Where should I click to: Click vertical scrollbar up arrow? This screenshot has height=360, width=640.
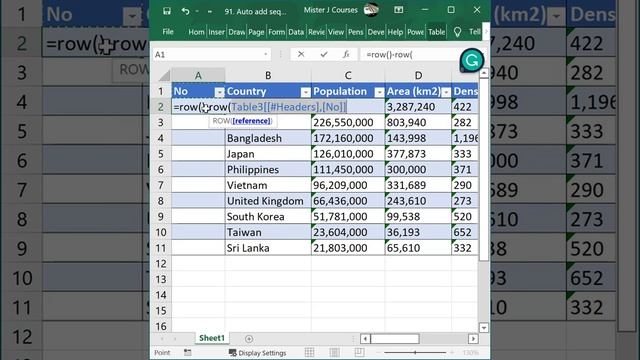point(484,73)
